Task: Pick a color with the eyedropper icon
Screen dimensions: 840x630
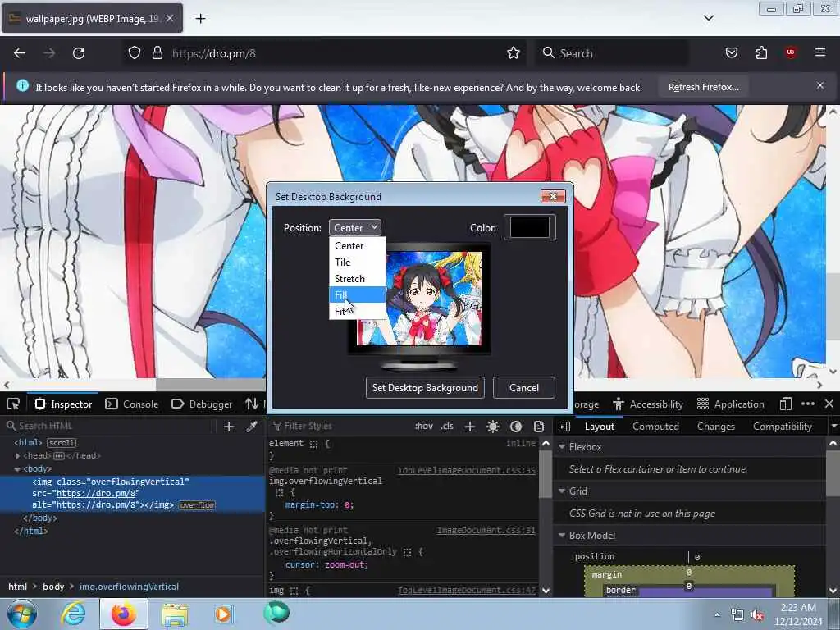Action: [x=251, y=427]
